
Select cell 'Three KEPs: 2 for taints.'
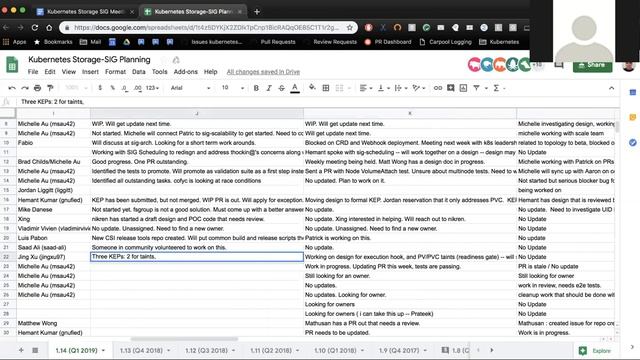click(x=197, y=257)
